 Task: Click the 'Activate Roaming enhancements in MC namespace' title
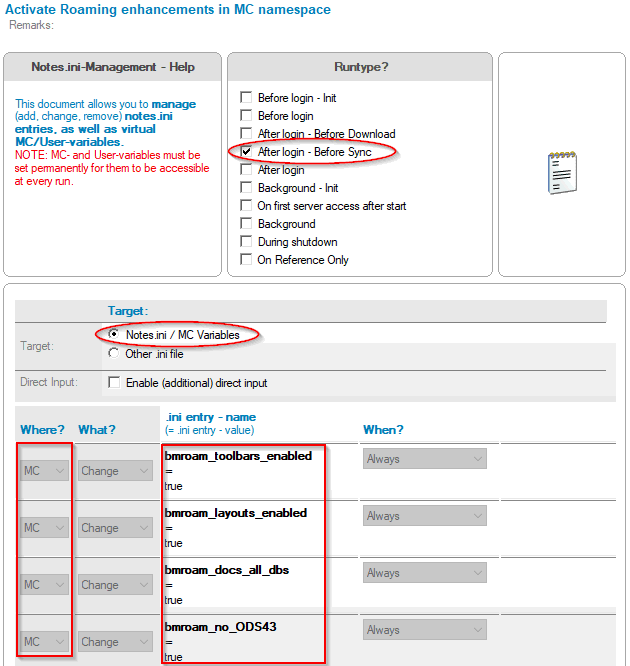tap(168, 9)
